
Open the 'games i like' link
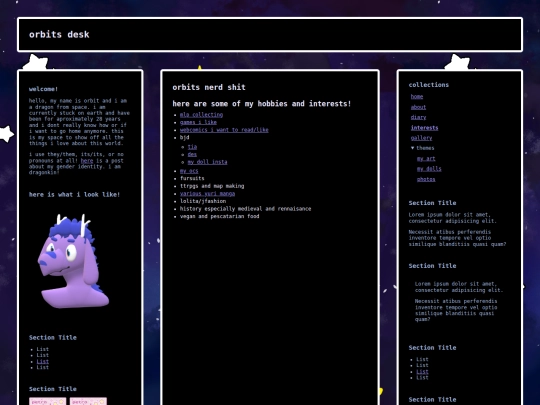(x=198, y=122)
